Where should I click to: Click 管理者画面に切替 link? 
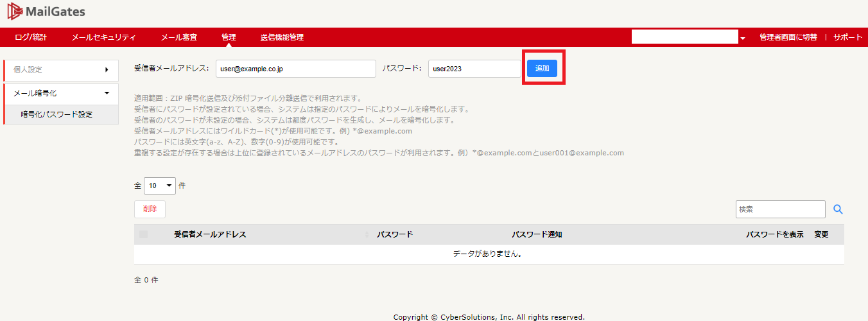[788, 37]
